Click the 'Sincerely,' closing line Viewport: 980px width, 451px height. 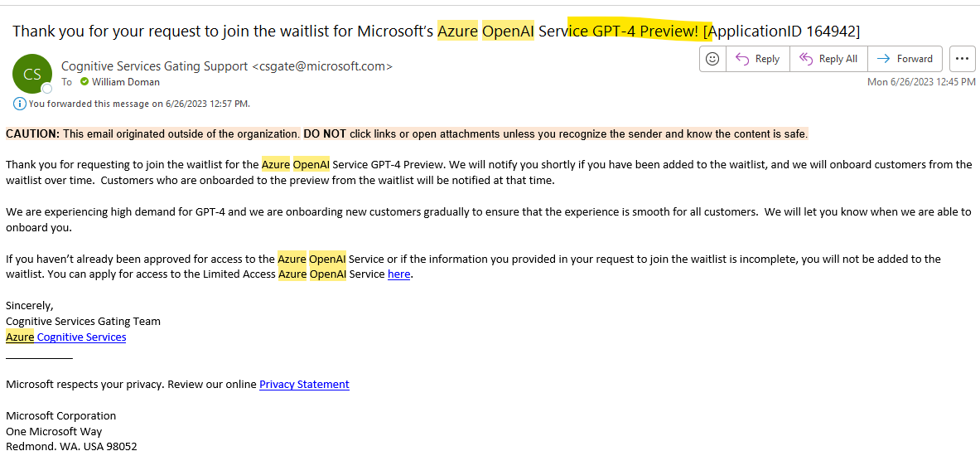click(x=29, y=306)
